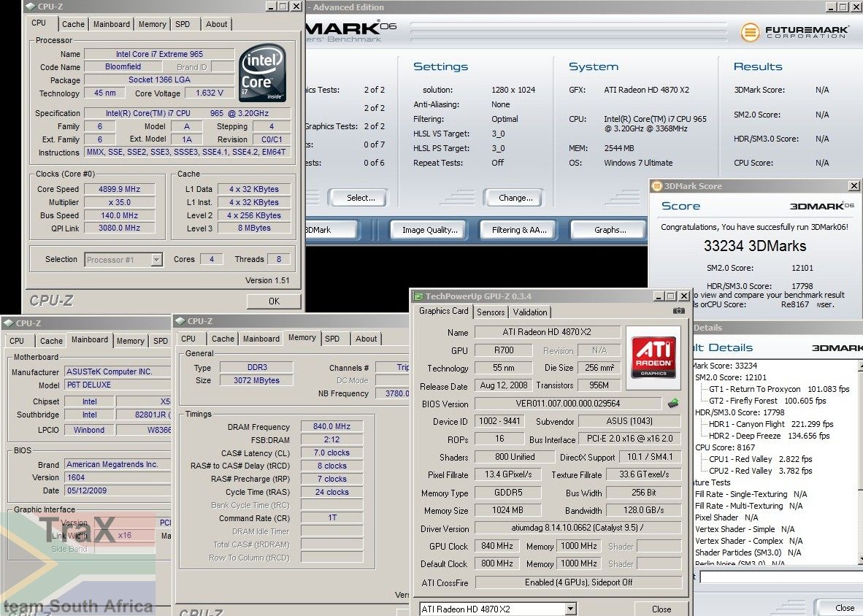Viewport: 863px width, 616px height.
Task: Click Bus Interface PCI-E 2.0 x16 field
Action: coord(629,439)
